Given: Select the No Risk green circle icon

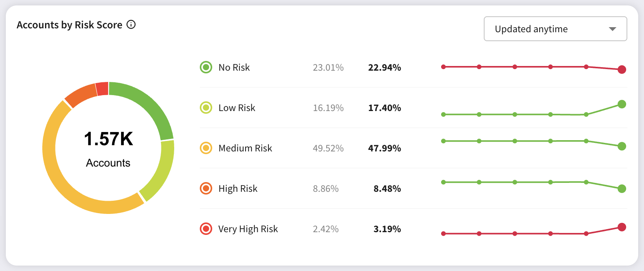Looking at the screenshot, I should (206, 67).
